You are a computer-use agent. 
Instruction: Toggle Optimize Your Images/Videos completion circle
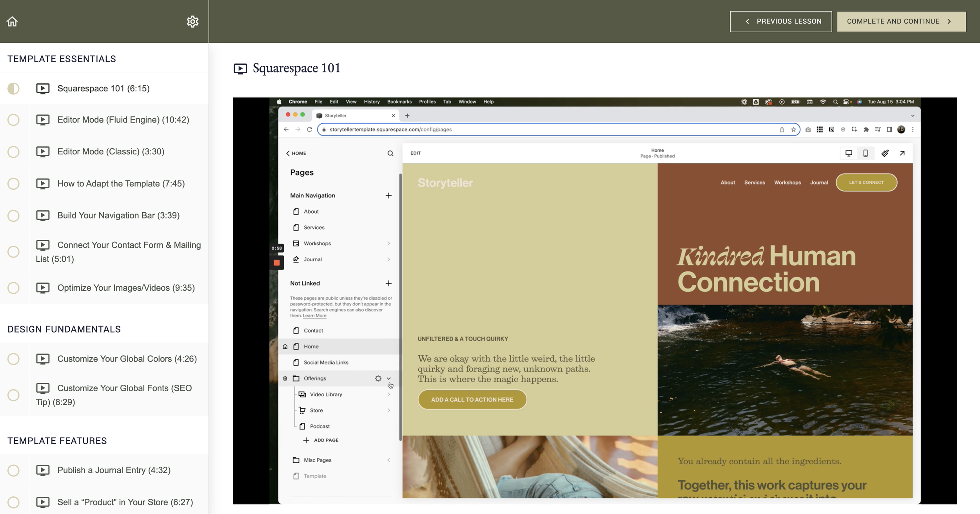(13, 288)
